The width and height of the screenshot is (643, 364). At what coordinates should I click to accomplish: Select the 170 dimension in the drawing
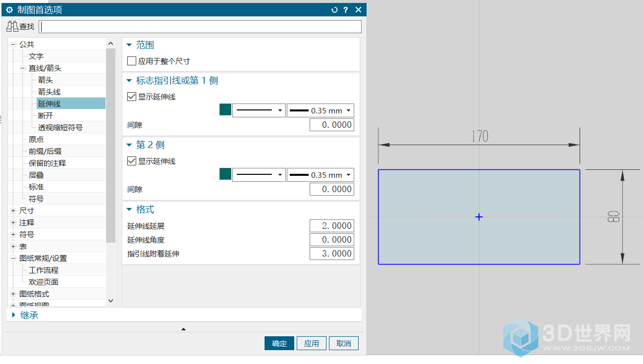click(x=480, y=136)
